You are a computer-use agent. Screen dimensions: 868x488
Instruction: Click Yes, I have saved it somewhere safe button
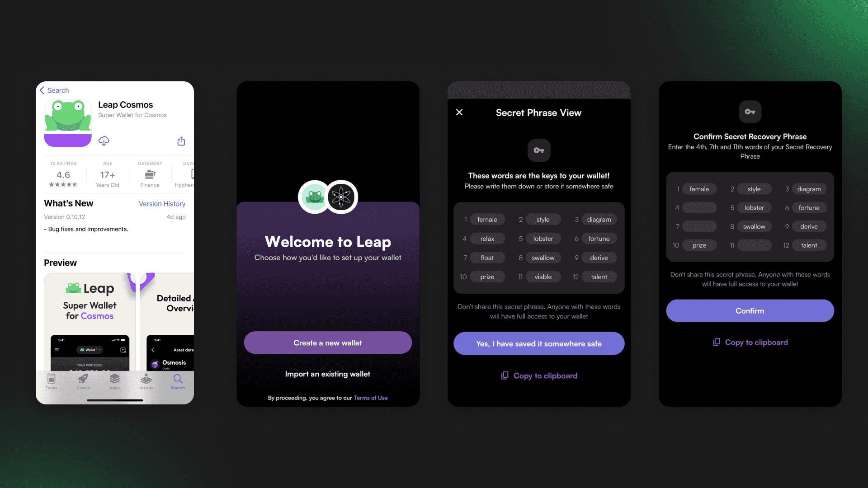click(539, 343)
